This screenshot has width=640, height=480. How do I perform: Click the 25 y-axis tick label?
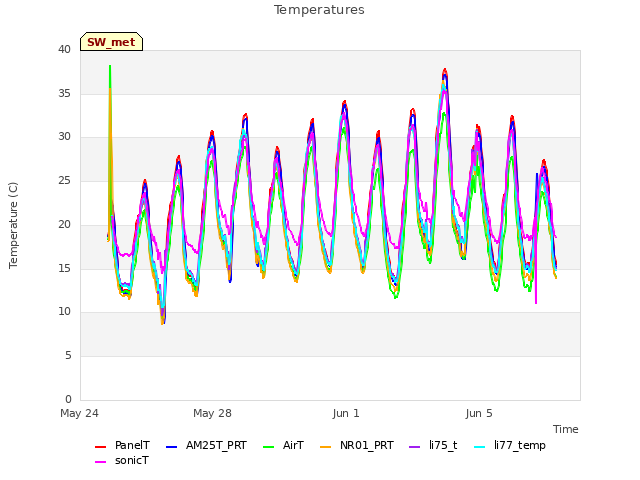64,180
